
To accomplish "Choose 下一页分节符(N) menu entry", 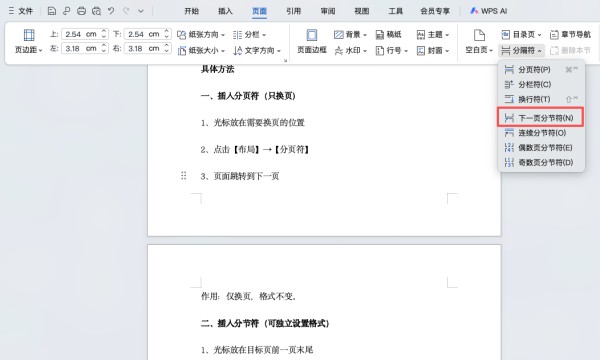I will coord(541,118).
